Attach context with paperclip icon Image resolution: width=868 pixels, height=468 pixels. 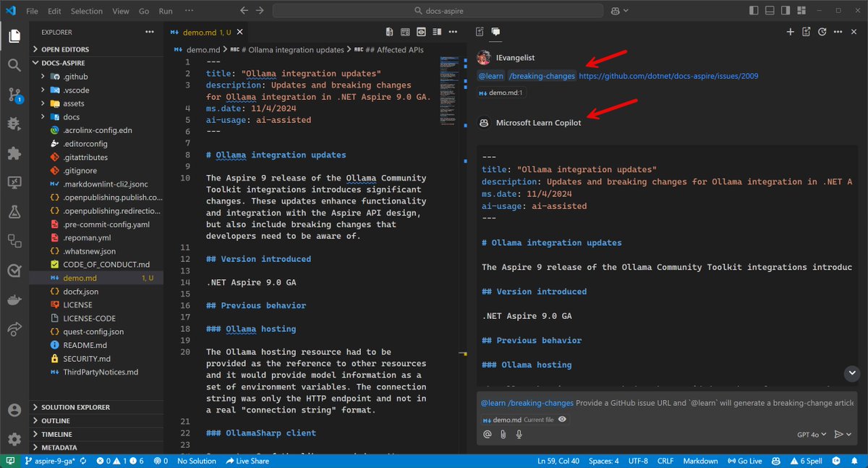[x=503, y=435]
